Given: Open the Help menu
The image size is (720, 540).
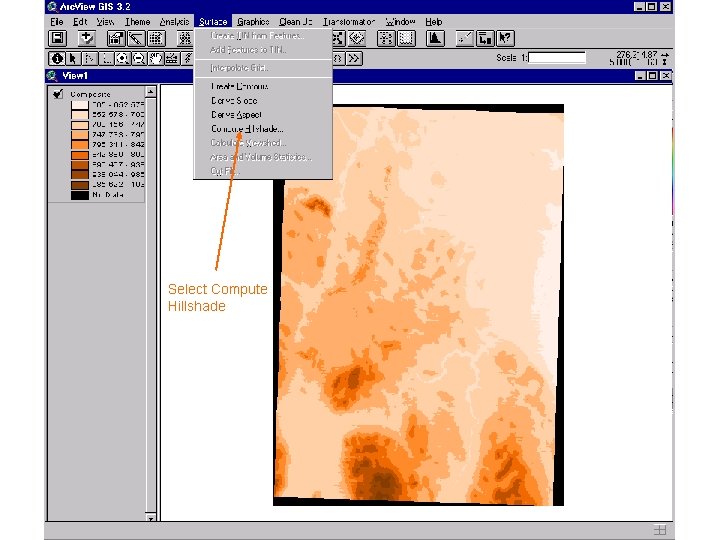Looking at the screenshot, I should (x=433, y=22).
